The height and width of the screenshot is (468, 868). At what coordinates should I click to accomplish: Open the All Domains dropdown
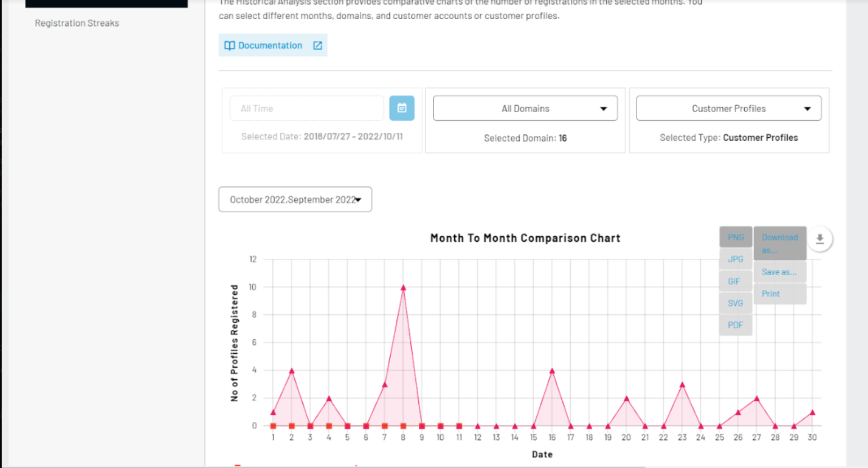(x=525, y=109)
